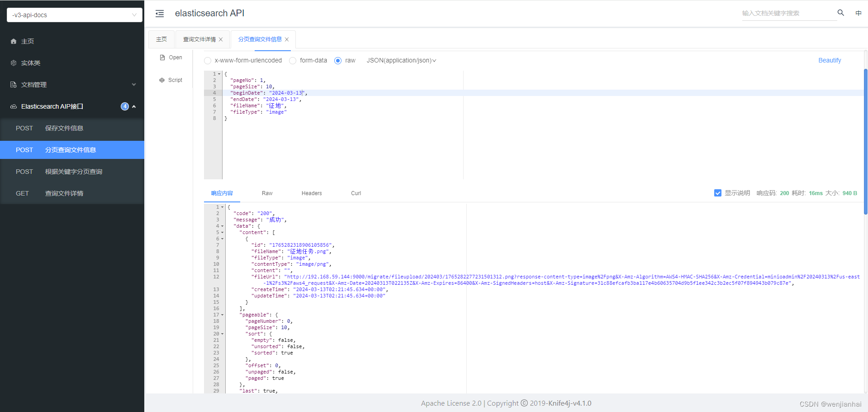The image size is (868, 412).
Task: Open the Headers response tab
Action: pos(312,193)
